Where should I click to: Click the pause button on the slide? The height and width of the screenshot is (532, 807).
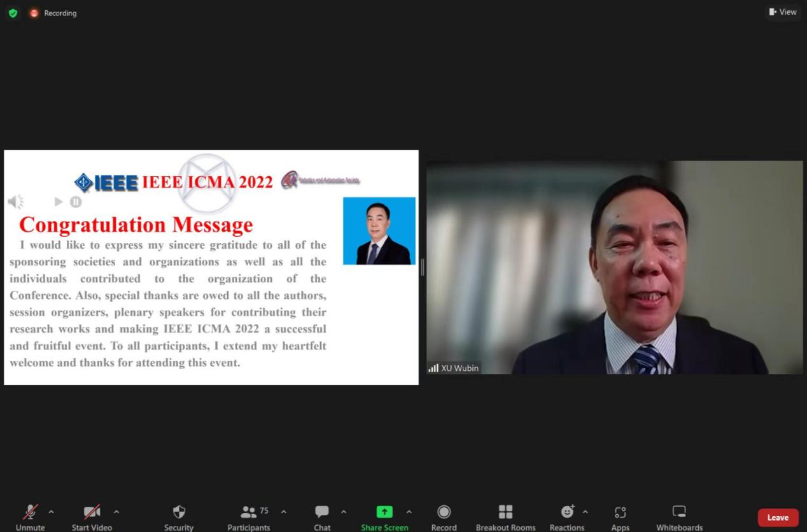(76, 202)
